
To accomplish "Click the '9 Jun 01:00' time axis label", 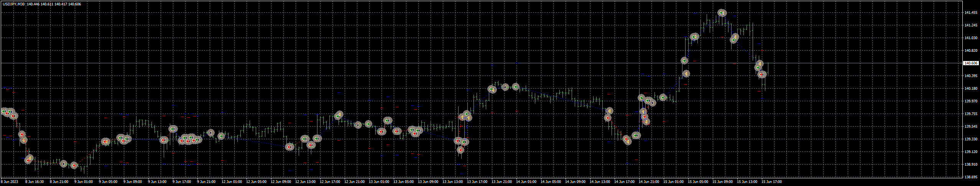I will pyautogui.click(x=84, y=182).
